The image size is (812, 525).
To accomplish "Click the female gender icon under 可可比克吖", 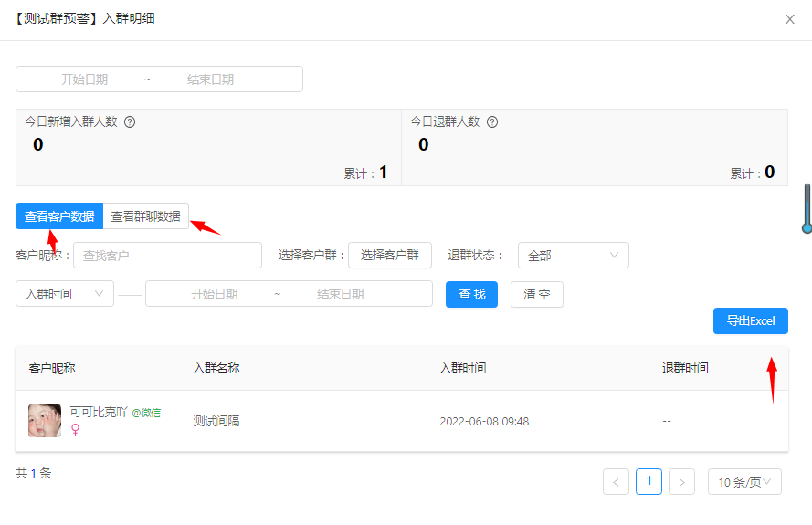I will pyautogui.click(x=76, y=429).
